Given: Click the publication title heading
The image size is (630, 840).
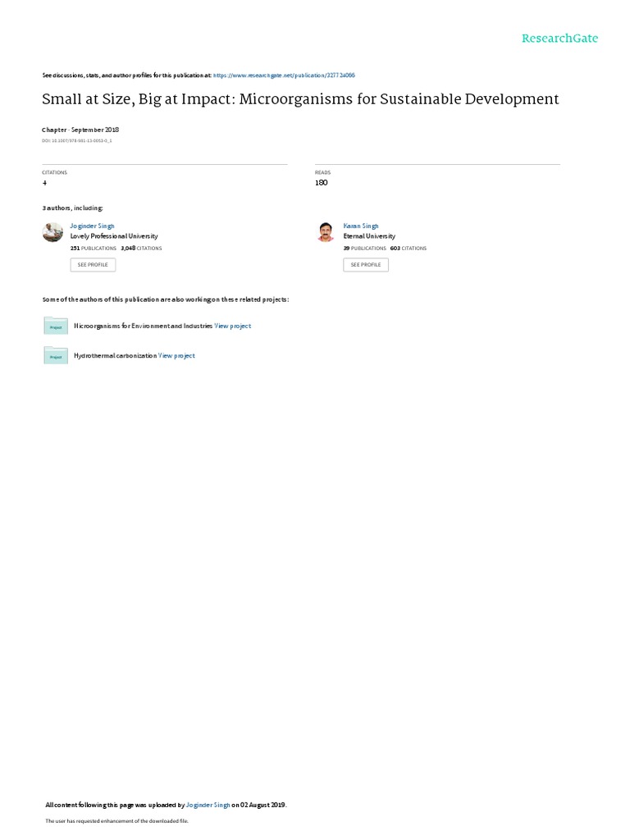Looking at the screenshot, I should 300,99.
